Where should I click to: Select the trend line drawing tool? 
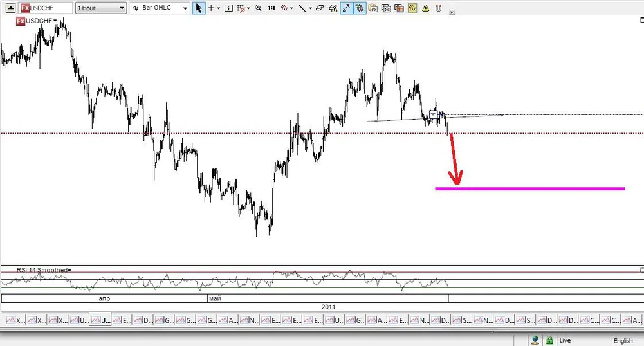(x=302, y=8)
